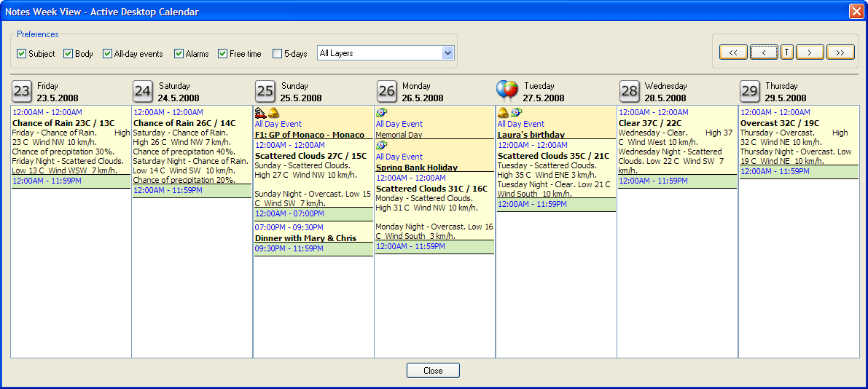Screen dimensions: 868x389
Task: Click the day 28 calendar icon
Action: coord(629,91)
